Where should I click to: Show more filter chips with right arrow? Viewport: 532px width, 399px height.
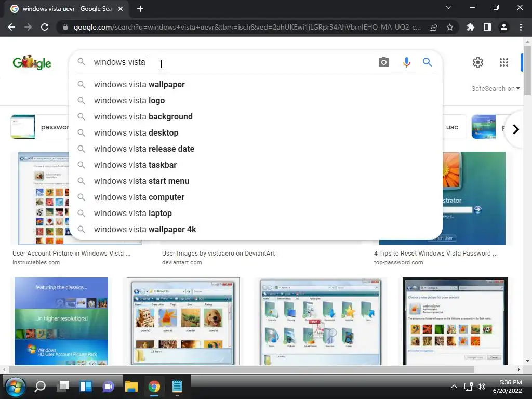[515, 129]
